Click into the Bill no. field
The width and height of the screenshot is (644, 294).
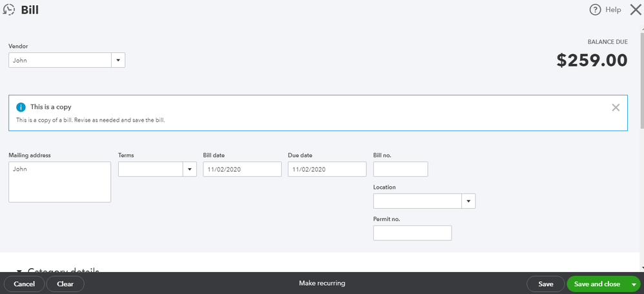[400, 169]
